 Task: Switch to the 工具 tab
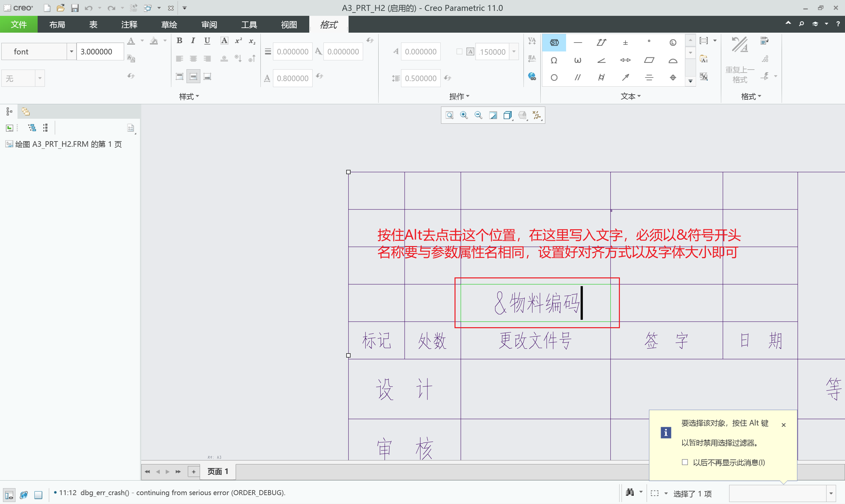coord(249,24)
